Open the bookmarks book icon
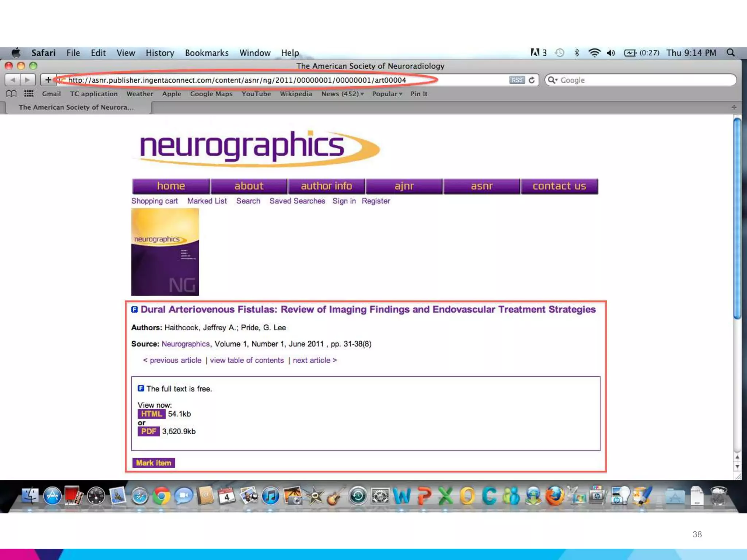This screenshot has width=747, height=560. (x=11, y=94)
